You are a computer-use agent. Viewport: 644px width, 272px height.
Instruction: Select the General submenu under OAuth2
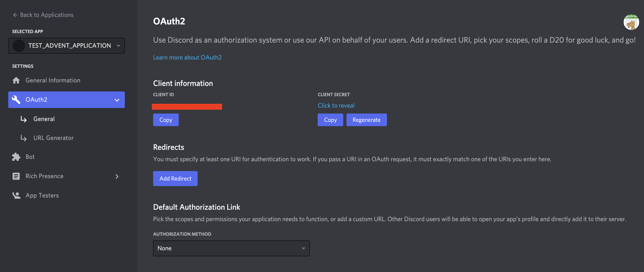coord(44,119)
